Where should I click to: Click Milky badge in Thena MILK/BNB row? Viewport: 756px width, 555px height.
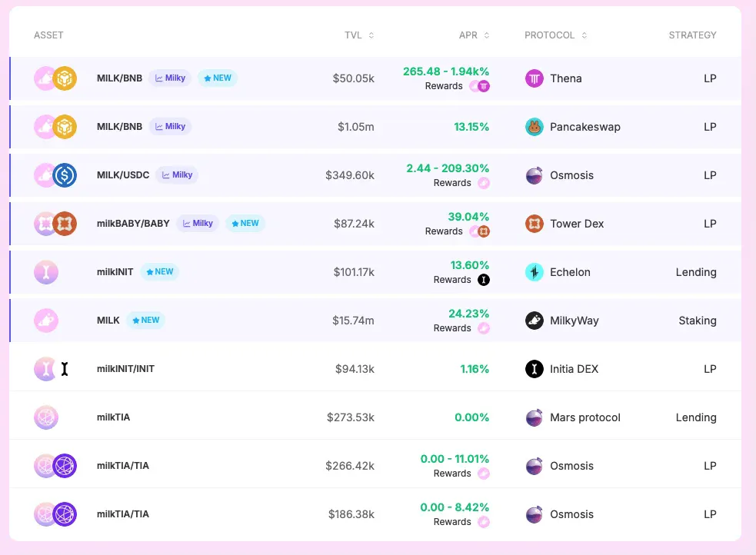click(170, 78)
